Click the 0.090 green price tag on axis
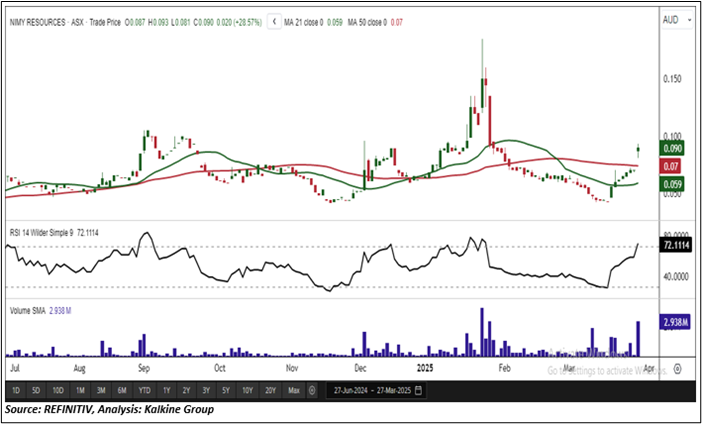The image size is (702, 424). [x=671, y=149]
